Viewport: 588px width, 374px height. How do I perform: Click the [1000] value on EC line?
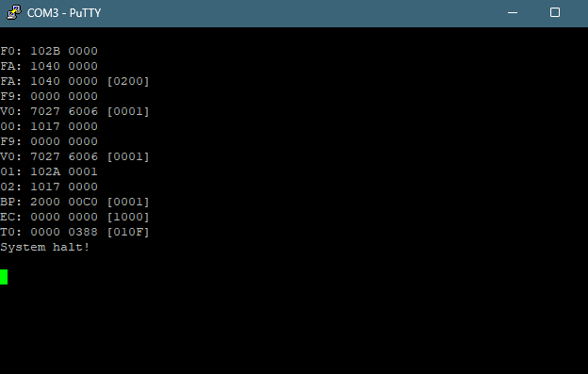click(x=128, y=217)
